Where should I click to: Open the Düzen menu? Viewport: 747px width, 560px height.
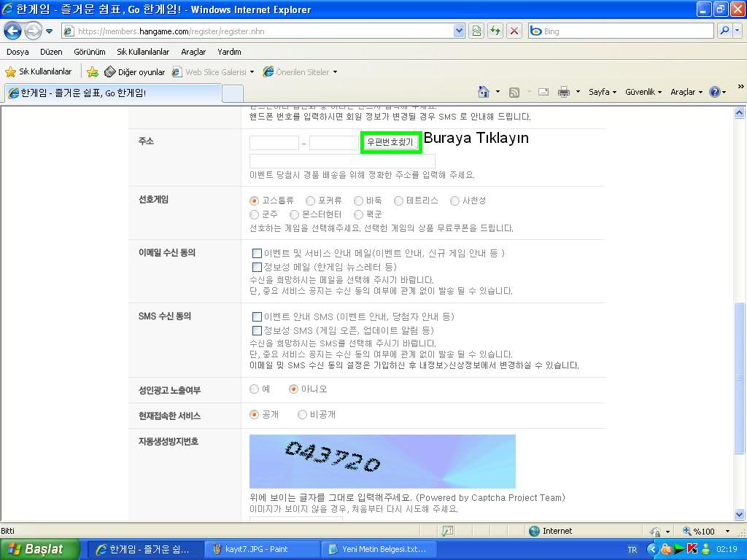[x=51, y=52]
